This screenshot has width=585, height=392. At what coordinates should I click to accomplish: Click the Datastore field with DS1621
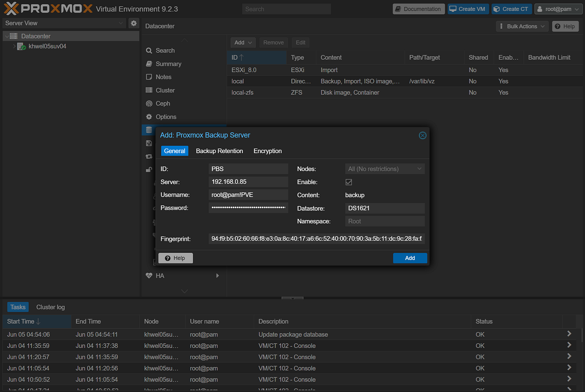tap(385, 208)
